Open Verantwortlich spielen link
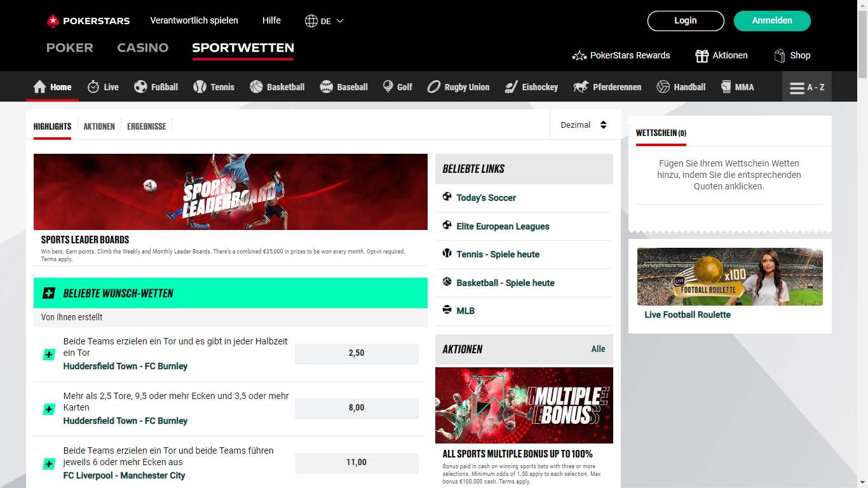The height and width of the screenshot is (488, 868). [x=194, y=20]
